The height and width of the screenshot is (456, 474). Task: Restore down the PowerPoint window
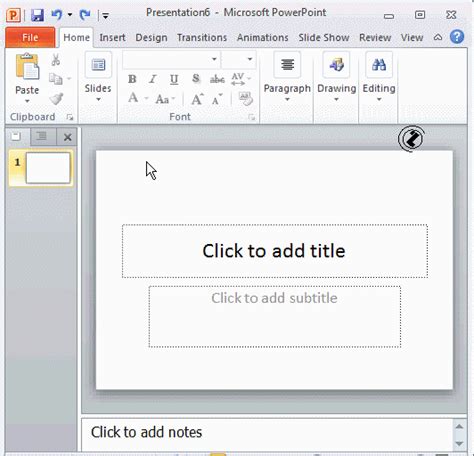tap(420, 15)
